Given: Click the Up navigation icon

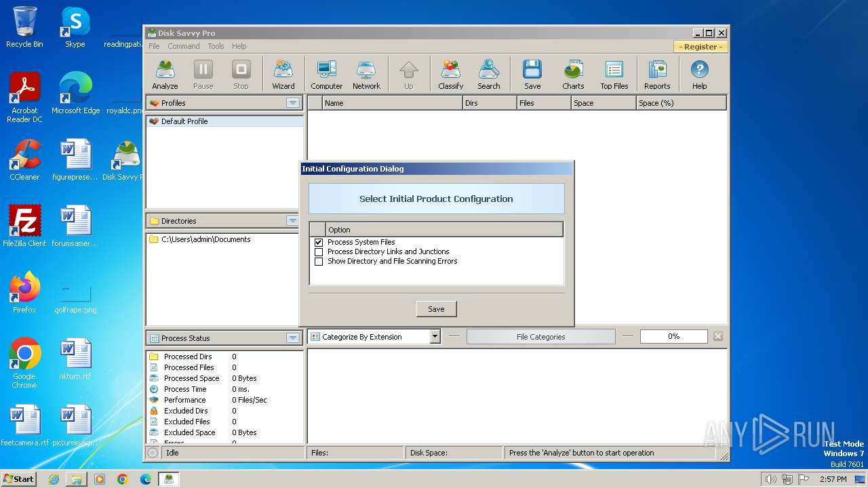Looking at the screenshot, I should (408, 75).
